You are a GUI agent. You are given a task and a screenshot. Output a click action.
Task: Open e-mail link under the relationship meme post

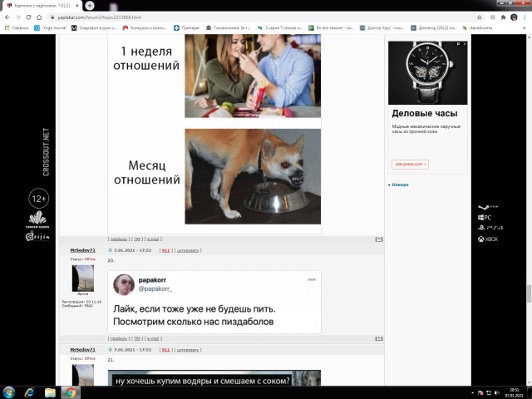pyautogui.click(x=153, y=239)
